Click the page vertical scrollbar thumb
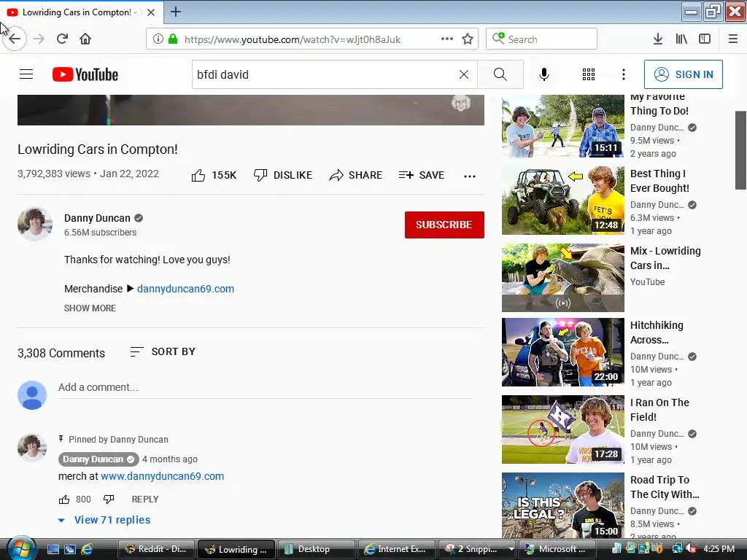This screenshot has height=560, width=747. pyautogui.click(x=741, y=150)
